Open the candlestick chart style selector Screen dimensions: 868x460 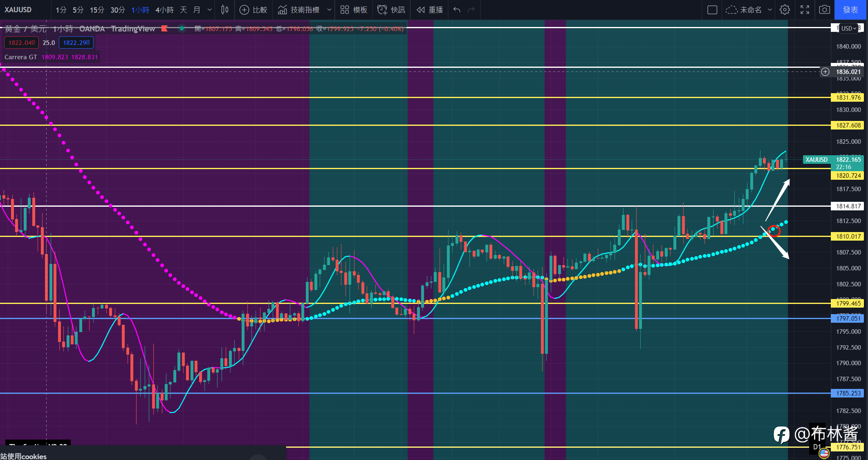pos(224,9)
